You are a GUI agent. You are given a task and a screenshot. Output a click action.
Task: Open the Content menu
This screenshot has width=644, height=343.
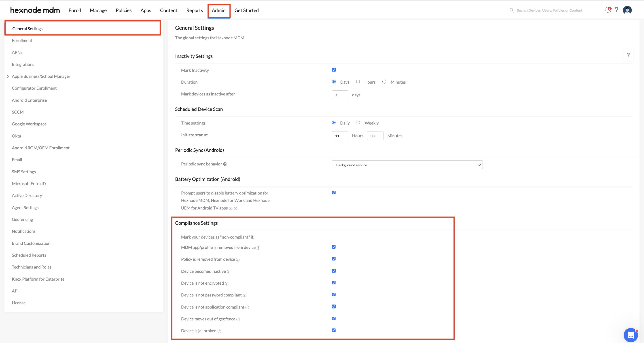(169, 10)
